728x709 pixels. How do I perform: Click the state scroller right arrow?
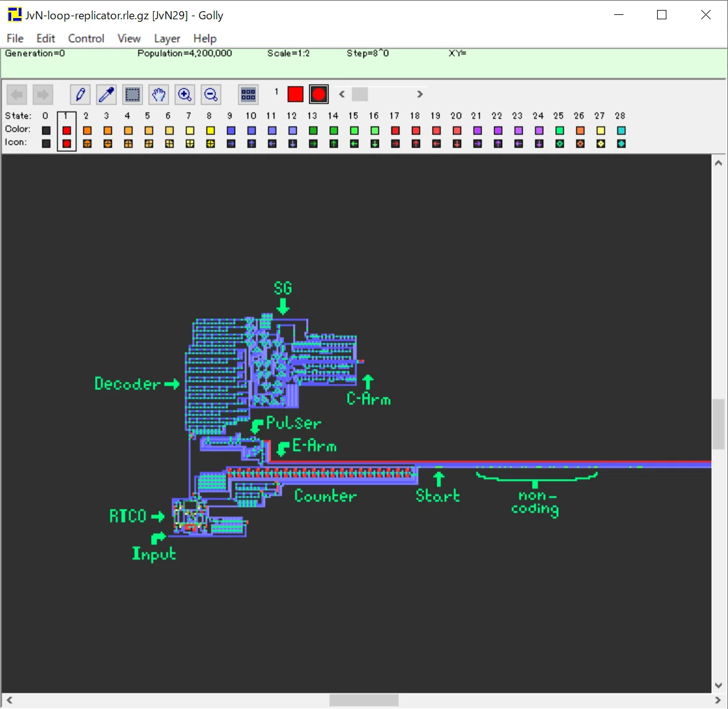click(x=420, y=95)
